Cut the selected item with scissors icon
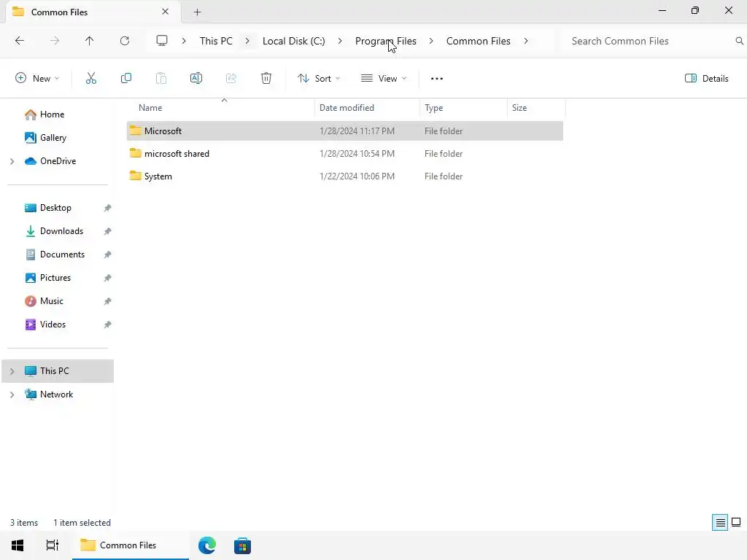This screenshot has height=560, width=747. (91, 79)
